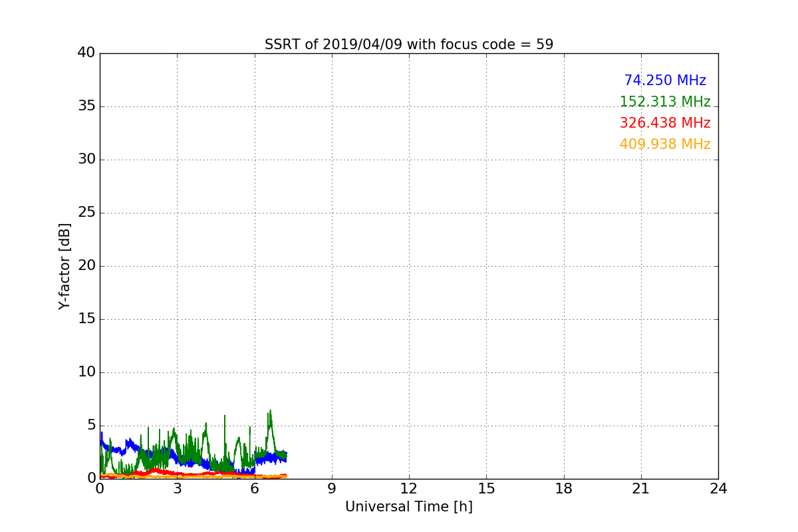Click the 9 tick on time axis
This screenshot has width=798, height=532.
tap(332, 489)
